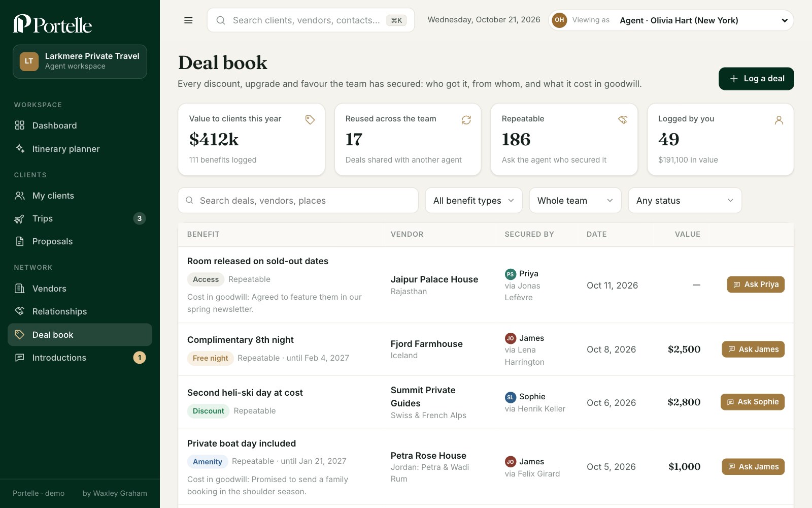Focus the Search deals, vendors, places field
This screenshot has width=812, height=508.
[x=298, y=201]
